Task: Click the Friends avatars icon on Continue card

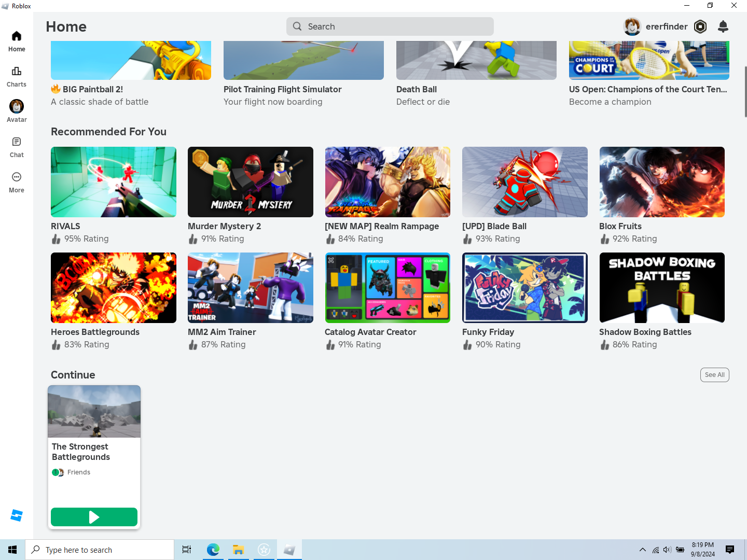Action: click(x=58, y=472)
